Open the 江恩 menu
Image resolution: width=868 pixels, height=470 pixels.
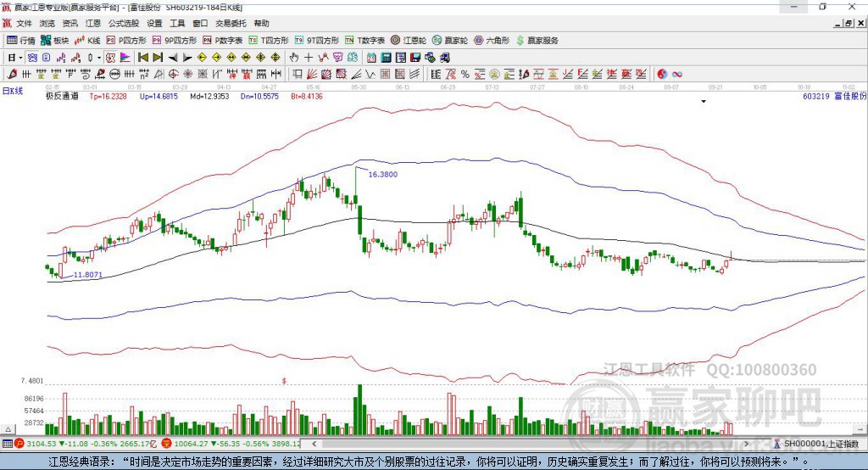pos(93,23)
